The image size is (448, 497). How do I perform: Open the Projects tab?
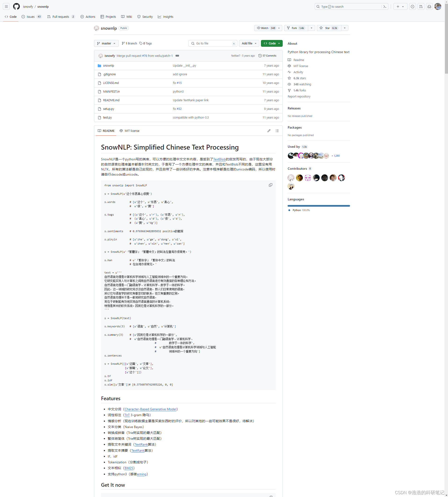[108, 17]
